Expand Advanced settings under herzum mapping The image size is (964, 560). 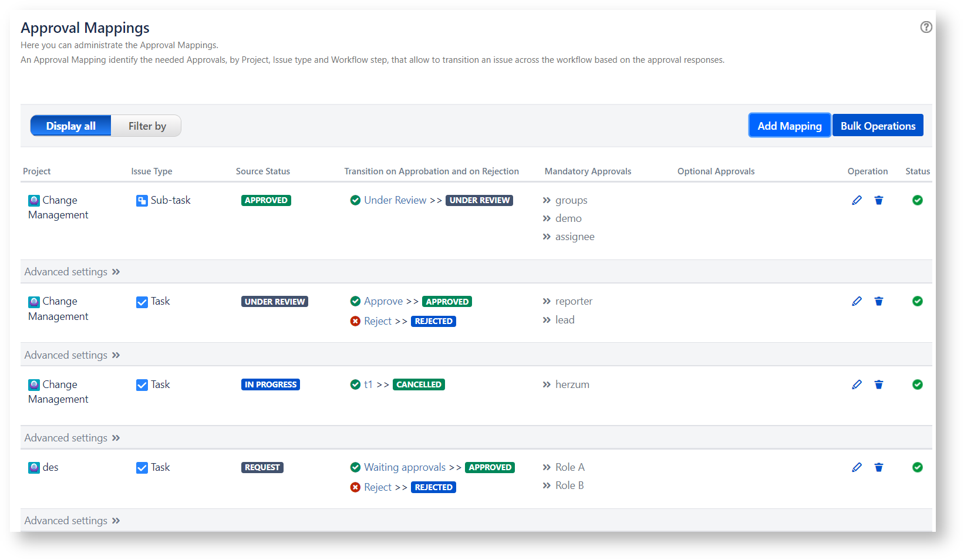[72, 438]
